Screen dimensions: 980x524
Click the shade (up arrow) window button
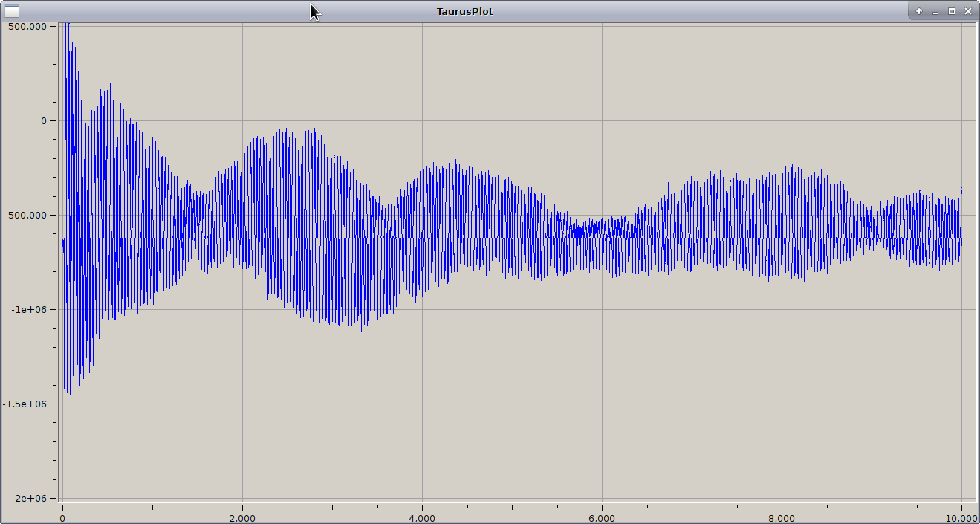pos(919,11)
